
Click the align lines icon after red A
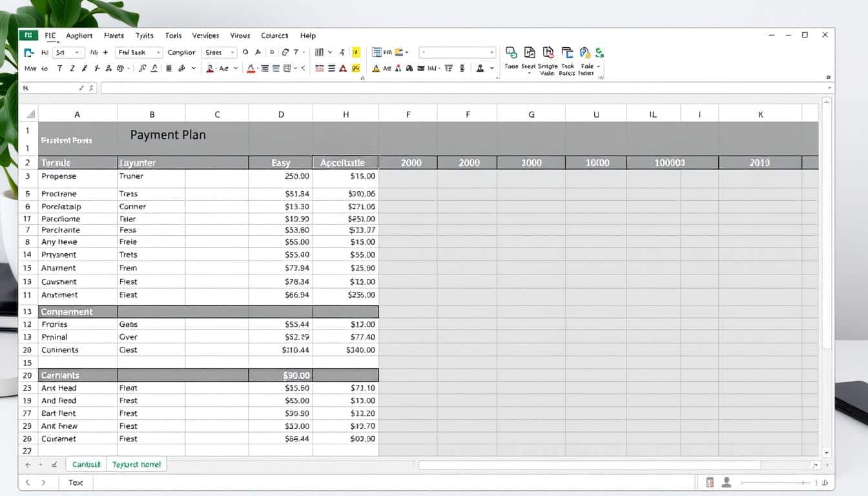[265, 68]
